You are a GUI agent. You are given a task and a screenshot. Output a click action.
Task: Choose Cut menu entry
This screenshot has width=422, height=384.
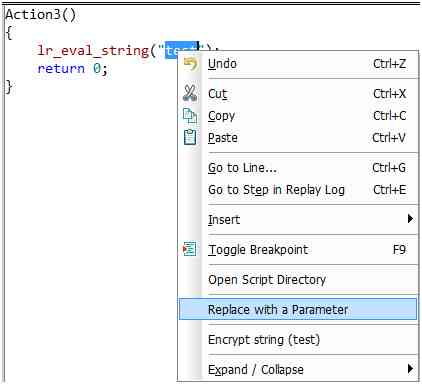pyautogui.click(x=298, y=94)
